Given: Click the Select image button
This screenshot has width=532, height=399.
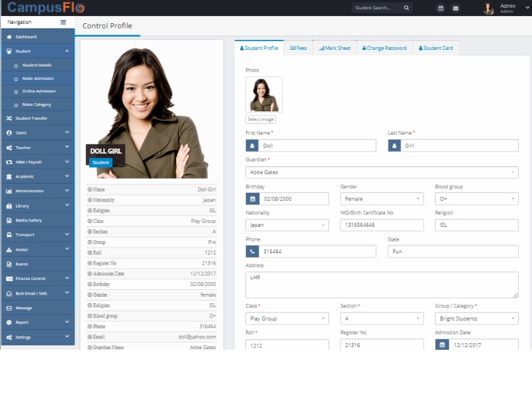Looking at the screenshot, I should (x=261, y=120).
